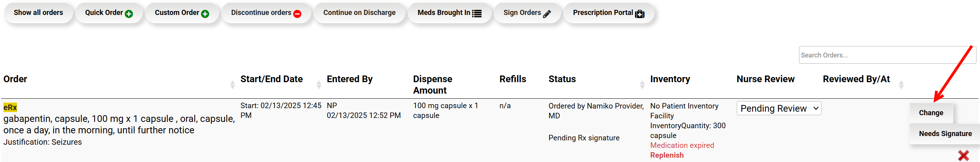Click the Needs Signature button
This screenshot has height=162, width=980.
(x=945, y=134)
